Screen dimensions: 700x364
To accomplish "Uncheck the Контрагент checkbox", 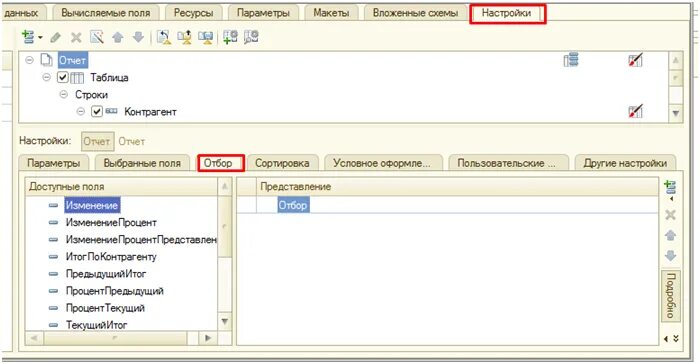I will point(97,111).
